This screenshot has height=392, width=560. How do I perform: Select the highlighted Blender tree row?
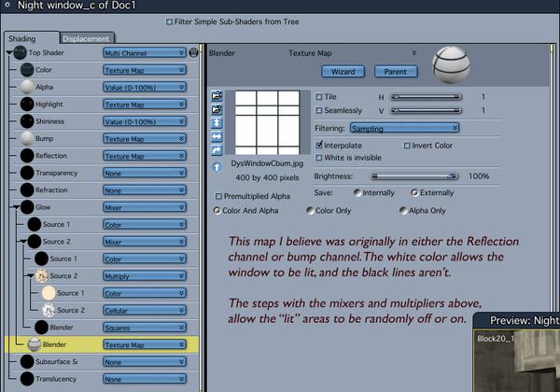click(102, 344)
